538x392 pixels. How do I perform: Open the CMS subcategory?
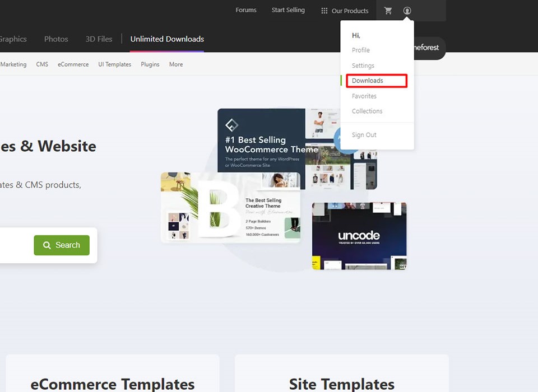(x=42, y=64)
